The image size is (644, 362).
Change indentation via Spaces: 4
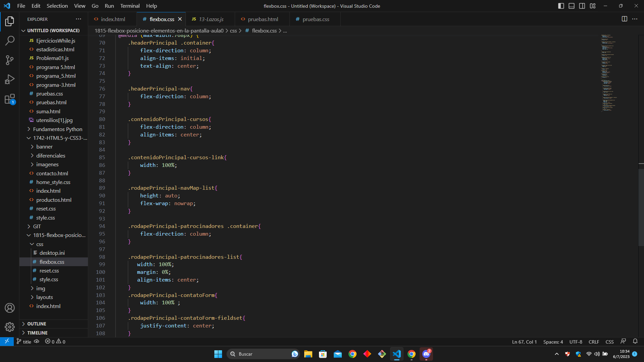pos(553,342)
